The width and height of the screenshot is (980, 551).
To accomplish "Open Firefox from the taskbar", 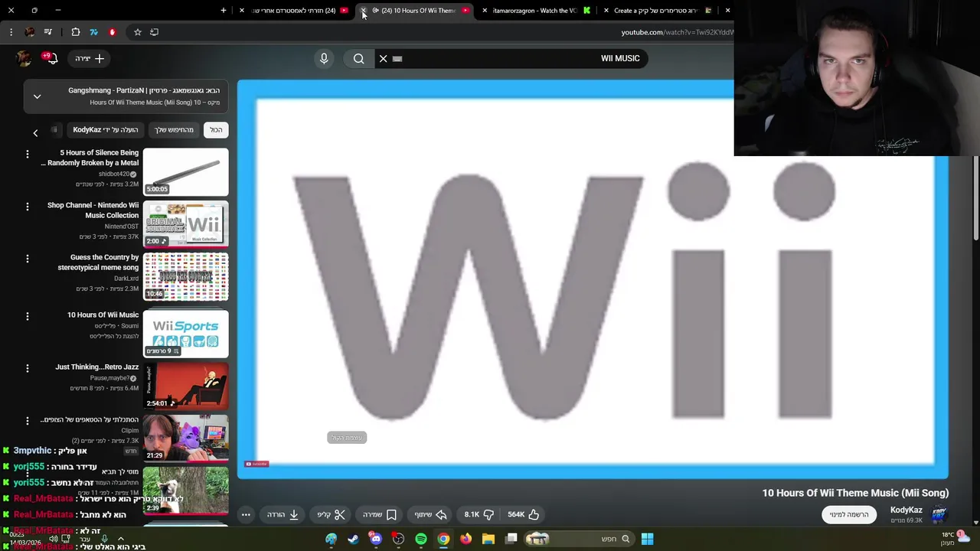I will 465,539.
